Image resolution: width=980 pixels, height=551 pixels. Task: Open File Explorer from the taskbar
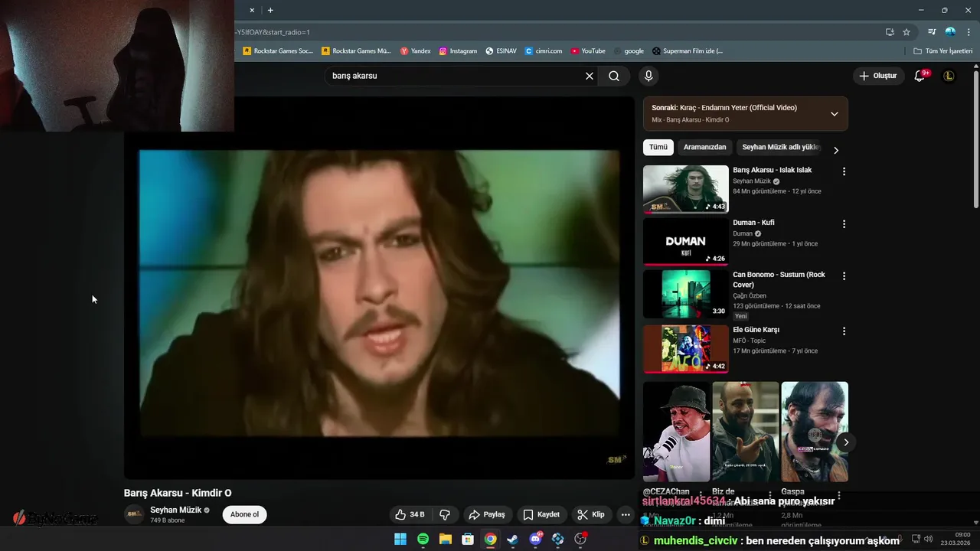click(445, 539)
